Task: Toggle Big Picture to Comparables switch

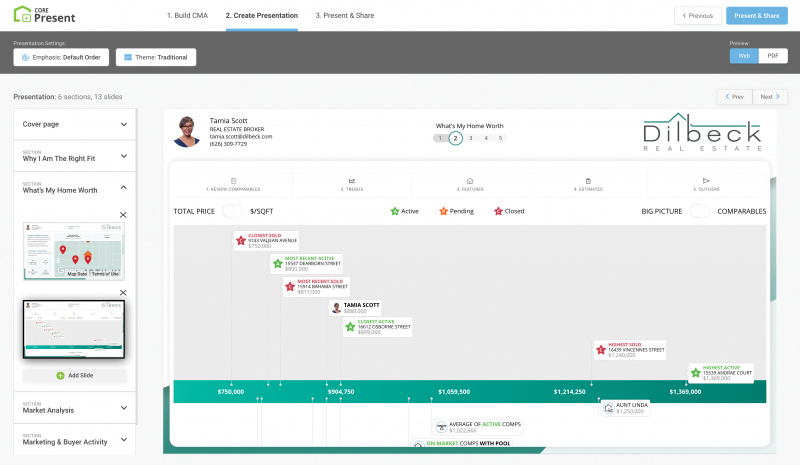Action: [699, 211]
